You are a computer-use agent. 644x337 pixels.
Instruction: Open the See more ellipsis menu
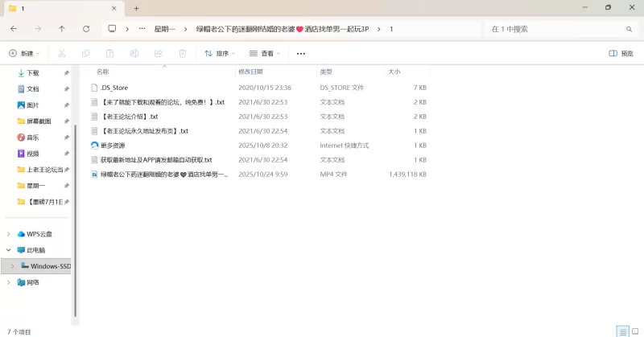click(x=301, y=54)
